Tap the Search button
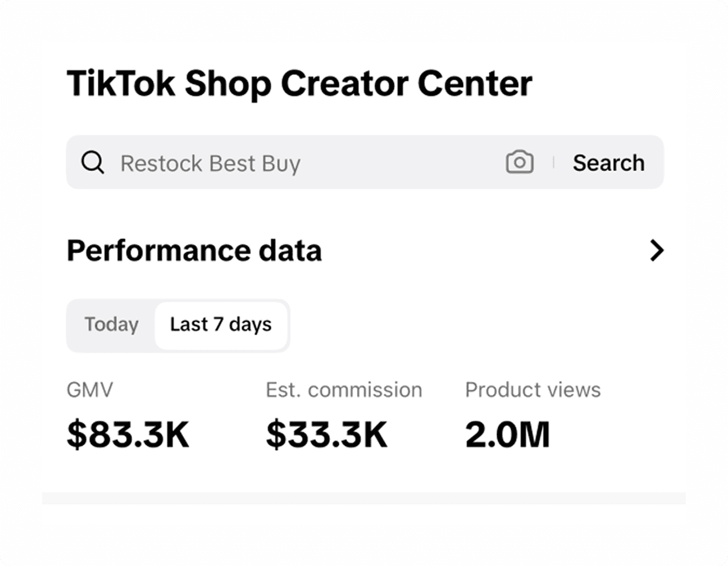Screen dimensions: 728x566 608,163
